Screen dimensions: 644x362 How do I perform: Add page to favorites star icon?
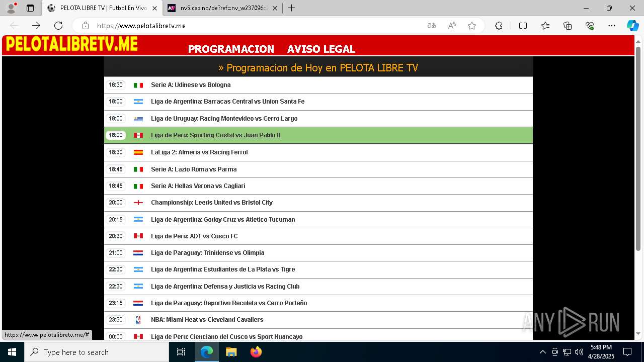coord(472,26)
